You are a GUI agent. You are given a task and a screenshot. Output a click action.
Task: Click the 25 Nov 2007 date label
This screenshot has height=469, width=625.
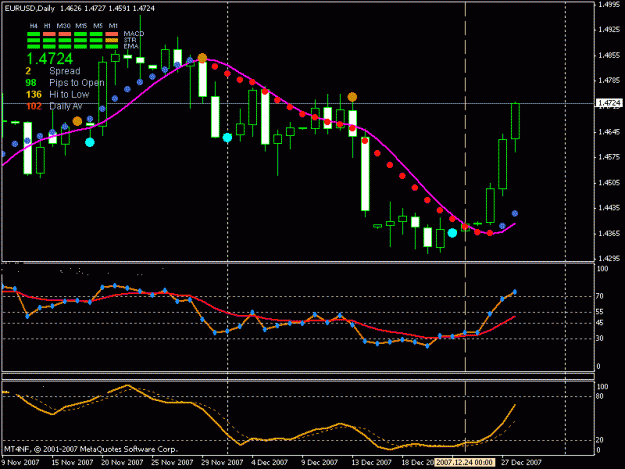(172, 462)
